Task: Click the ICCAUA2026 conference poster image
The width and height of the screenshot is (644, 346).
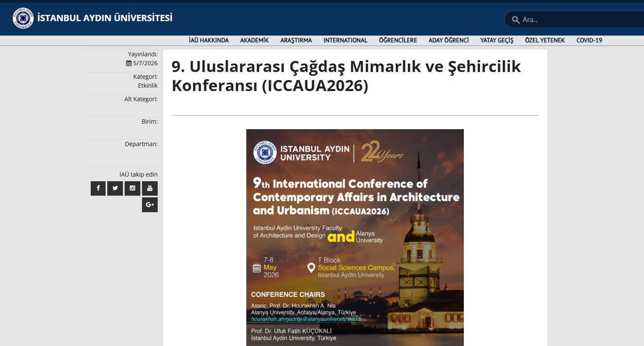Action: click(355, 237)
